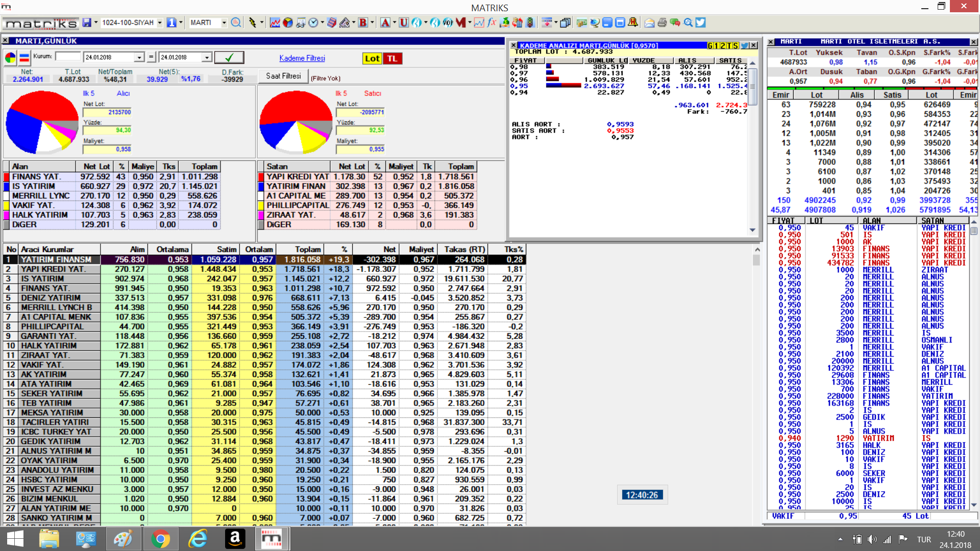Click the Alan column header in buyers table
Viewport: 980px width, 551px height.
click(x=43, y=166)
